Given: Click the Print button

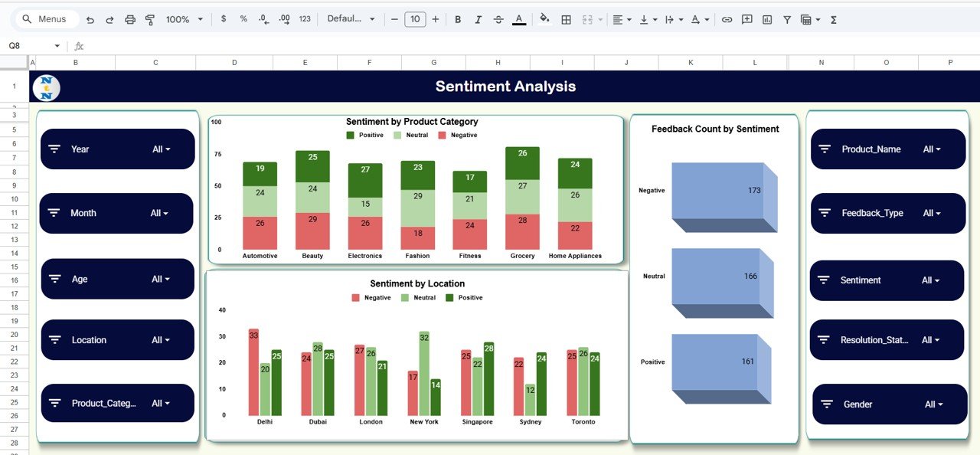Looking at the screenshot, I should click(130, 18).
